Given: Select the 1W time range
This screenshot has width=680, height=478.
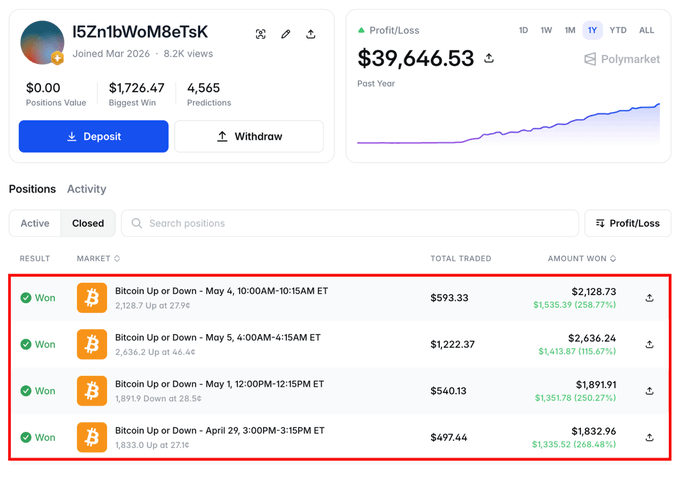Looking at the screenshot, I should pyautogui.click(x=546, y=30).
